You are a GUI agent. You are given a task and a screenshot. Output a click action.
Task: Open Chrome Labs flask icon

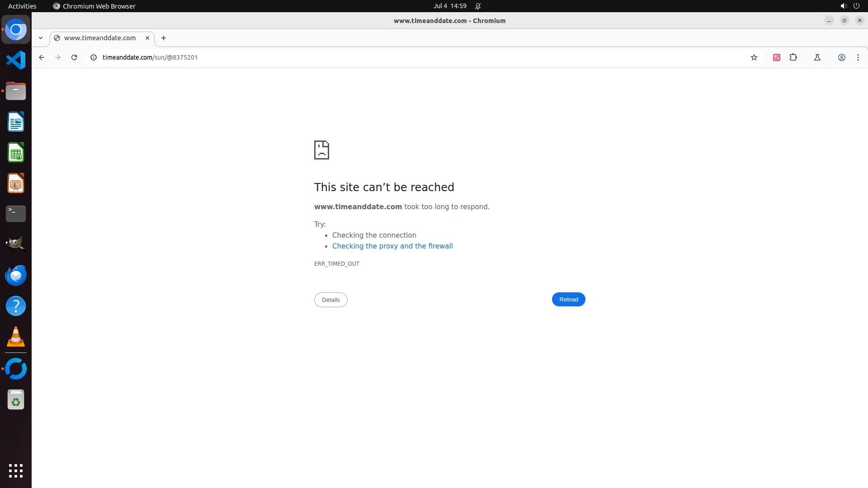tap(817, 57)
